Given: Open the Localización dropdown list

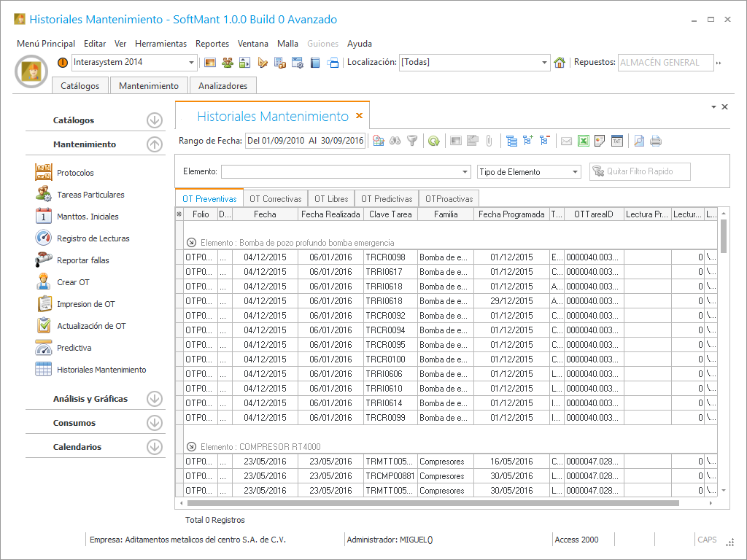Looking at the screenshot, I should point(544,63).
